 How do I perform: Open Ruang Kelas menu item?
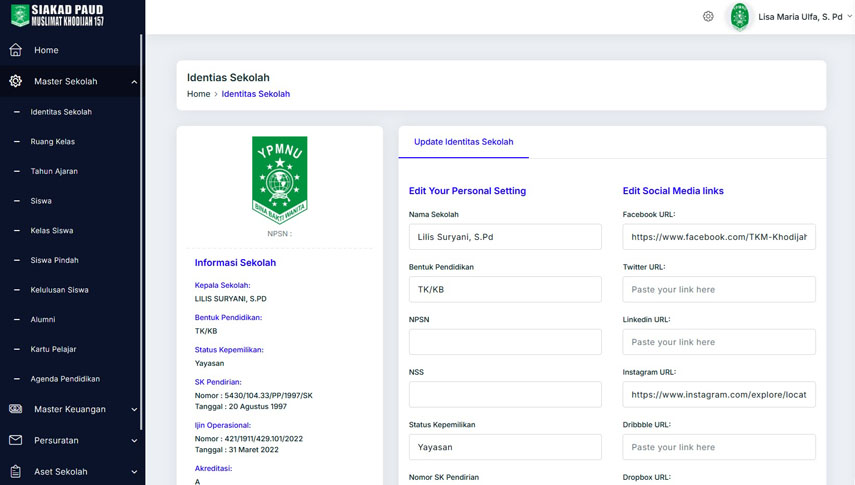(x=52, y=142)
